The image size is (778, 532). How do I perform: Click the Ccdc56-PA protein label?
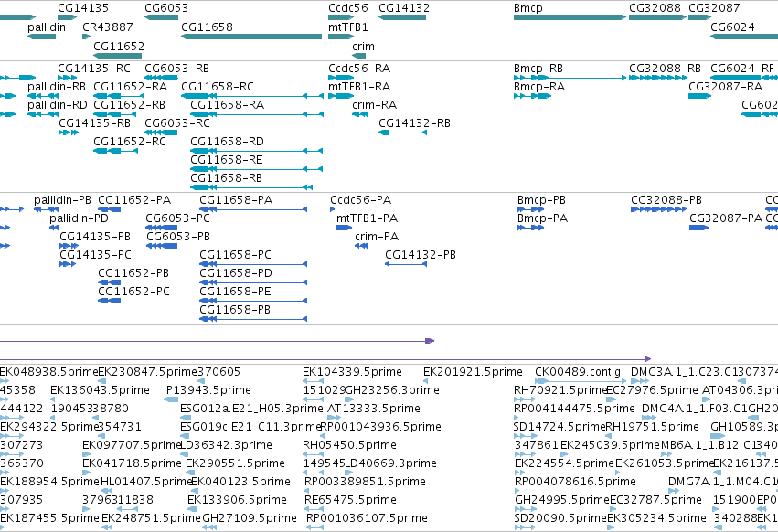tap(360, 200)
